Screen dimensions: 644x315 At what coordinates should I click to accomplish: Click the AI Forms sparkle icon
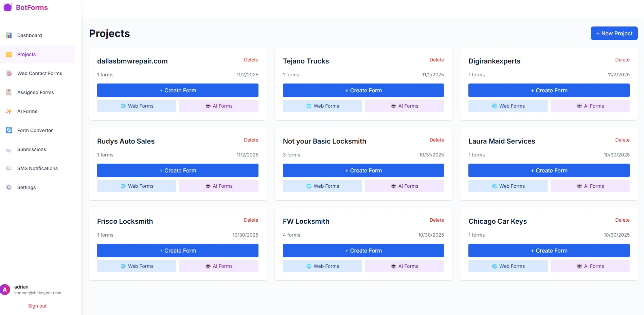point(8,111)
